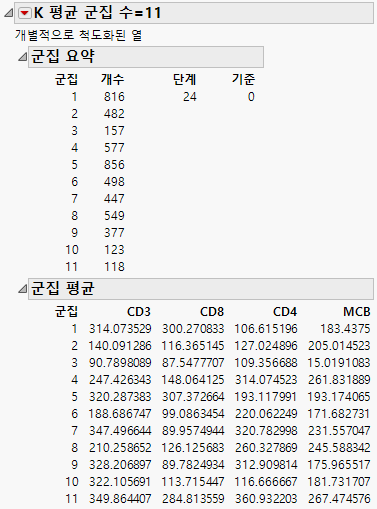Image resolution: width=377 pixels, height=509 pixels.
Task: Click count value 549
Action: pos(114,216)
